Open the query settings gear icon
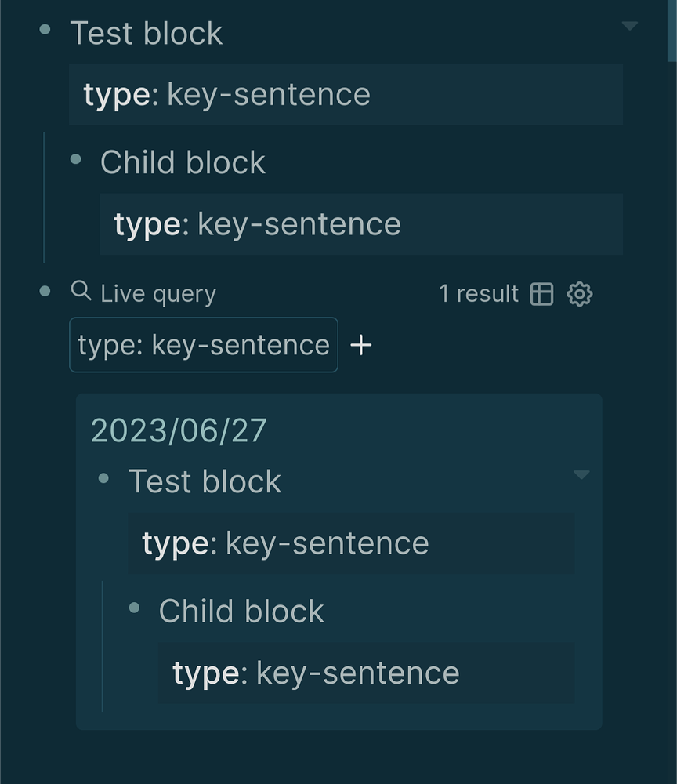This screenshot has width=677, height=784. tap(579, 292)
